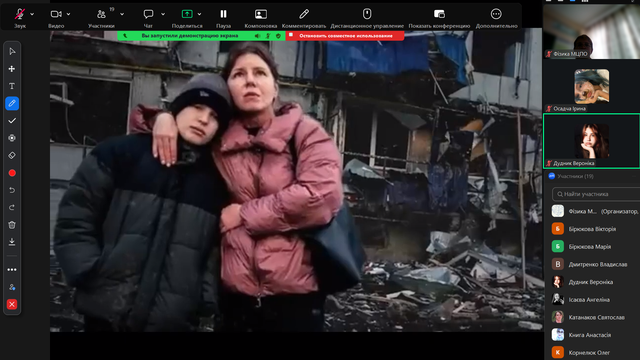The width and height of the screenshot is (640, 360).
Task: Click the Найти участника search field
Action: tap(596, 194)
